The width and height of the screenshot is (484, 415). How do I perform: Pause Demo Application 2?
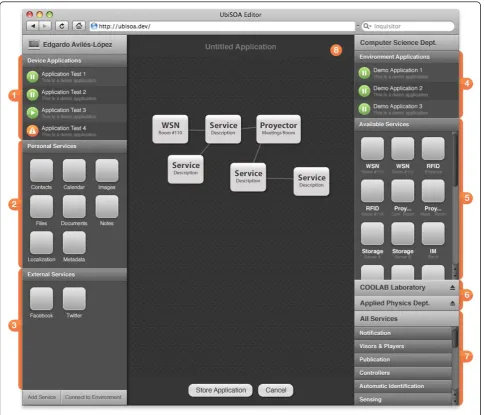364,91
